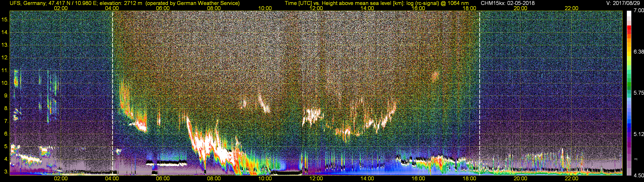Viewport: 644px width, 182px height.
Task: Click the 5. km height axis label
Action: click(x=6, y=147)
